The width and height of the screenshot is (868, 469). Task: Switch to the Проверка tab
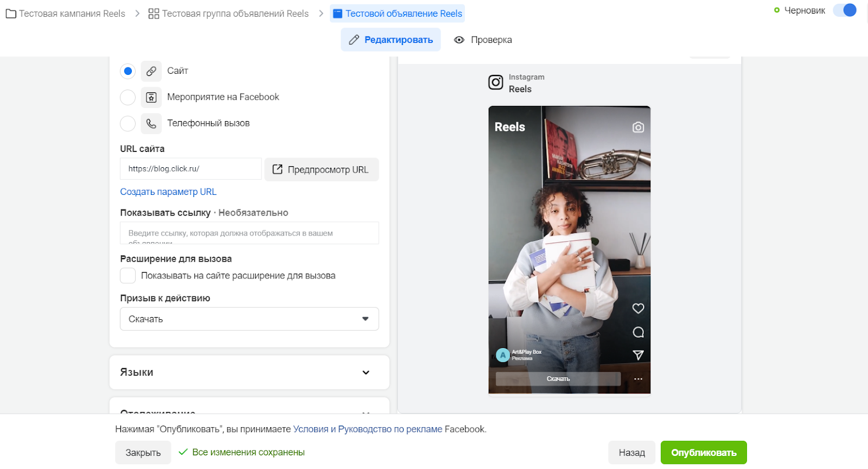pos(483,40)
